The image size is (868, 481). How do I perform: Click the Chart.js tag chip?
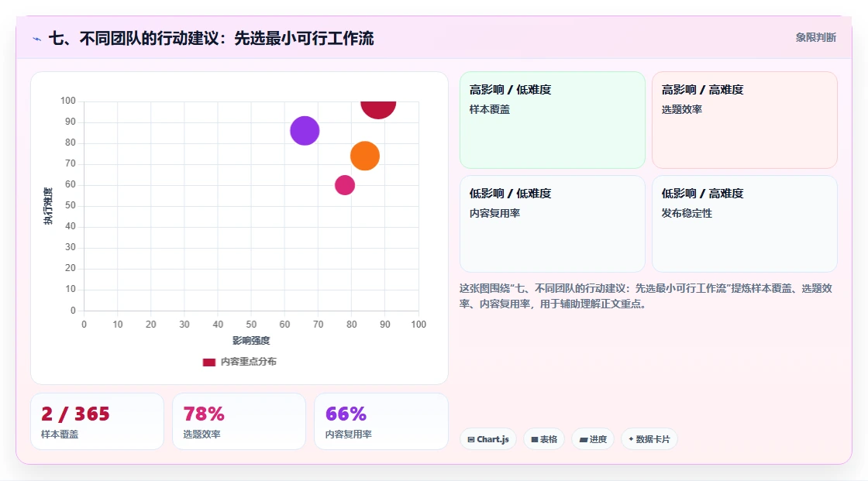488,439
